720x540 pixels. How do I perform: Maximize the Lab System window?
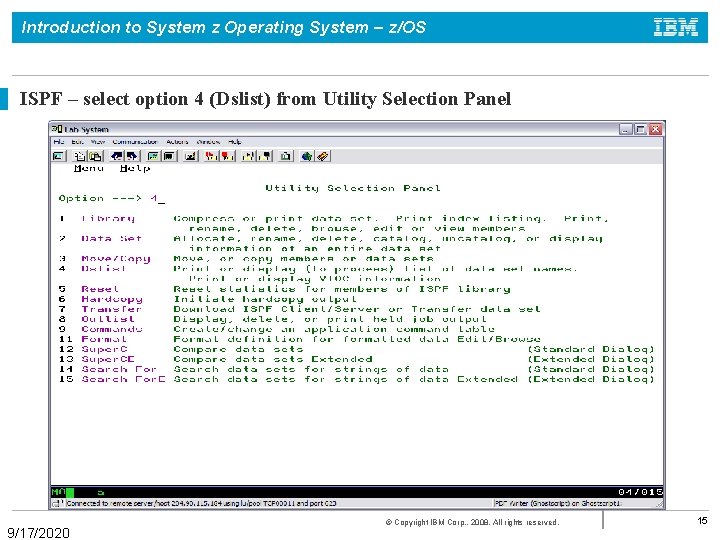[641, 129]
